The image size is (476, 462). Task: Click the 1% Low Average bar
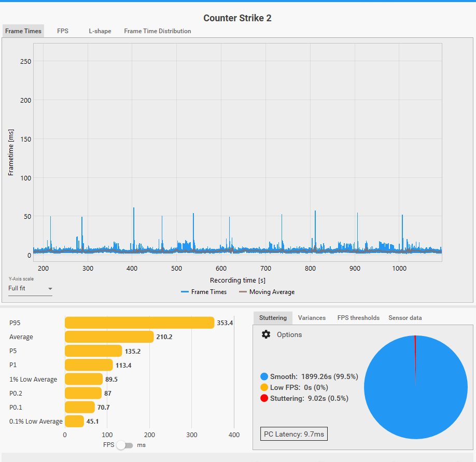coord(84,379)
